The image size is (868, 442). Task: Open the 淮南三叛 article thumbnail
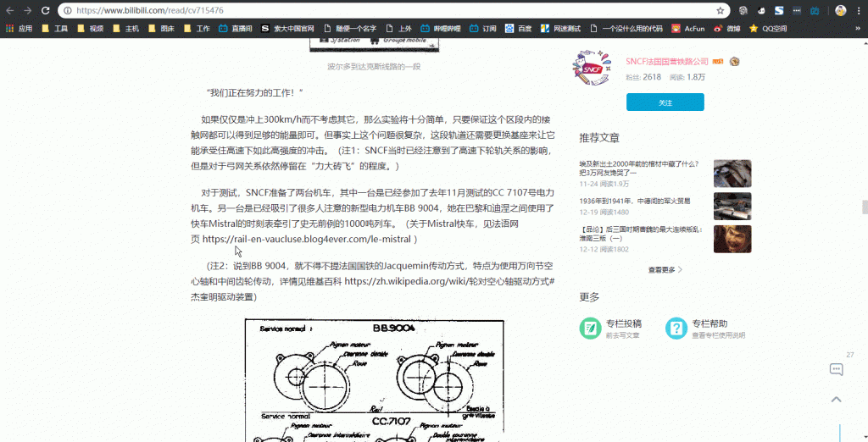(x=732, y=239)
